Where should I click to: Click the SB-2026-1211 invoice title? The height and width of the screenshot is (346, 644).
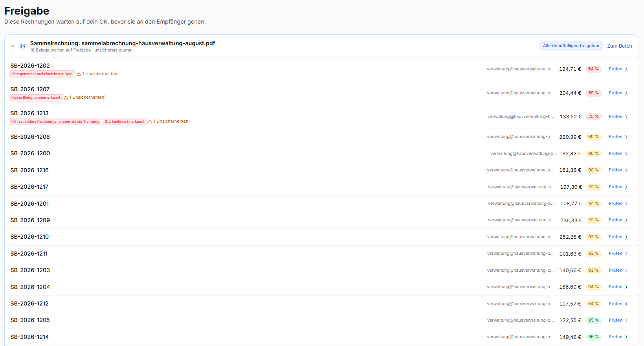[29, 254]
